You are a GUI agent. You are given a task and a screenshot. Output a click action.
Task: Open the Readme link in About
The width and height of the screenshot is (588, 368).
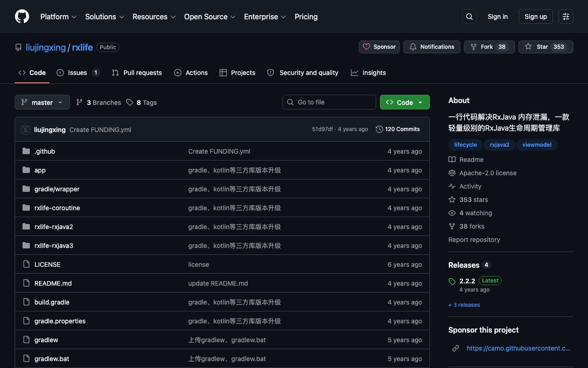(466, 160)
